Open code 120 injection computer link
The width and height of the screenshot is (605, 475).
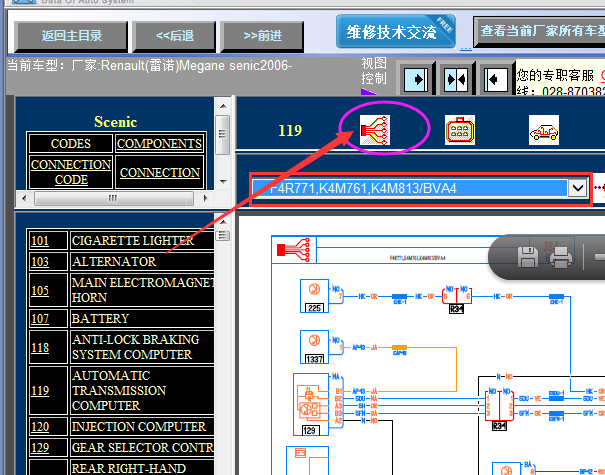tap(40, 427)
